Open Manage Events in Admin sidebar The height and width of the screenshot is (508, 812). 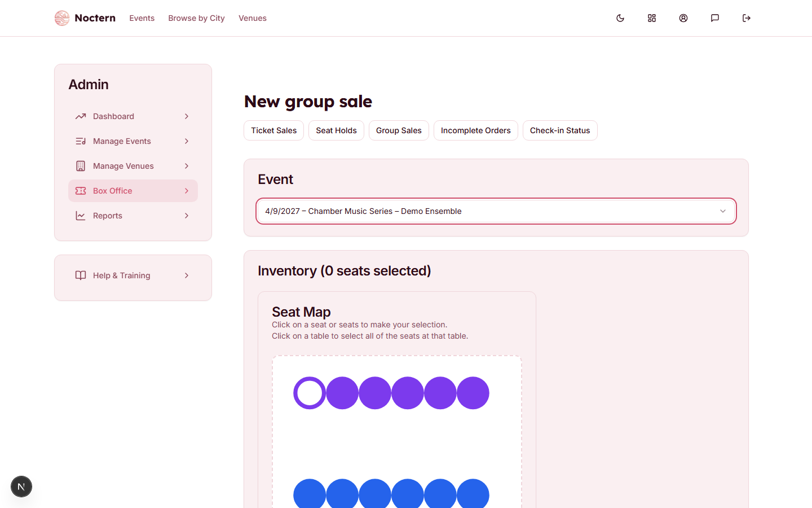click(x=133, y=141)
